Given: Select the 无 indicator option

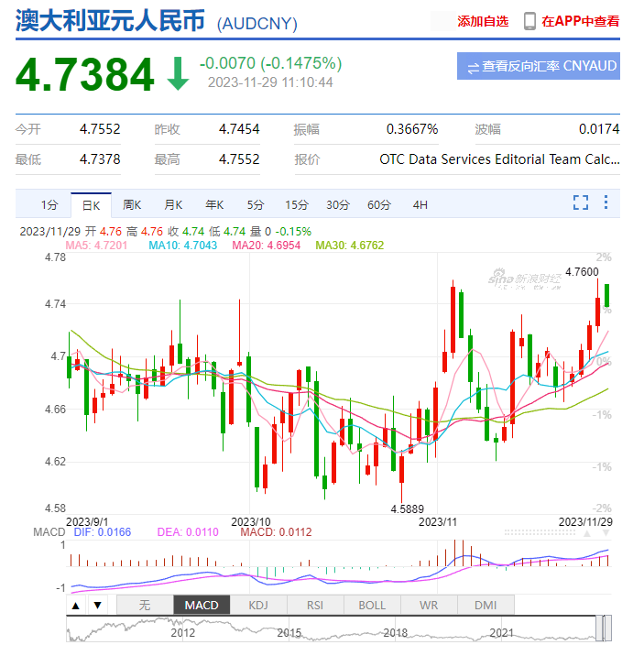Looking at the screenshot, I should tap(144, 606).
